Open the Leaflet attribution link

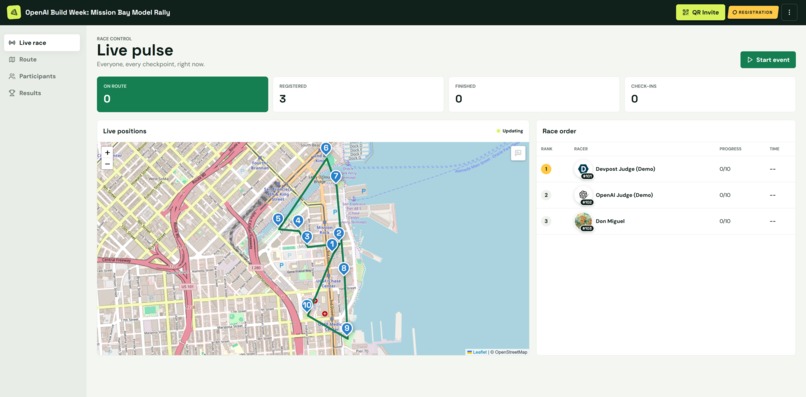pos(477,352)
